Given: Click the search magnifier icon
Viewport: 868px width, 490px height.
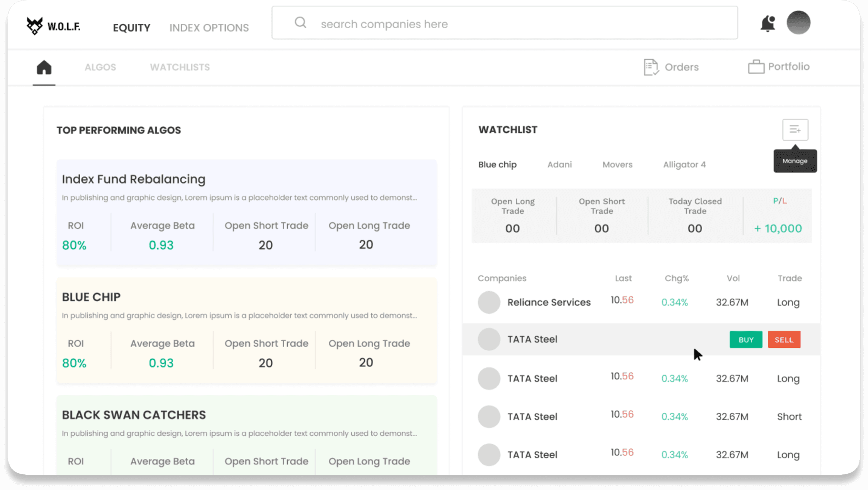Looking at the screenshot, I should (x=300, y=22).
